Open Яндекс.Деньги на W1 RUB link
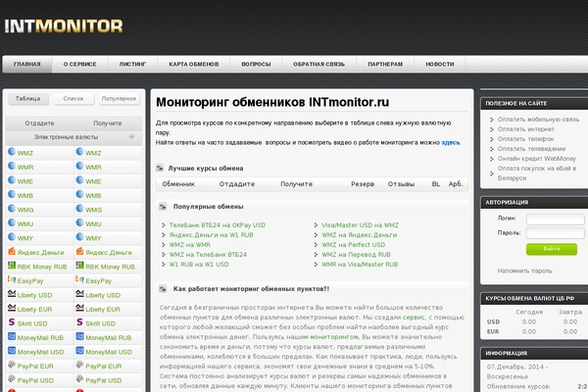Screen dimensions: 588x392 (211, 235)
